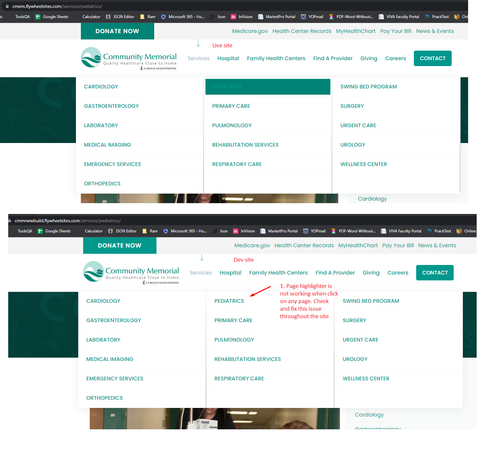Click the Cardiology sidebar link below the live site menu
This screenshot has width=500, height=452.
coord(372,199)
